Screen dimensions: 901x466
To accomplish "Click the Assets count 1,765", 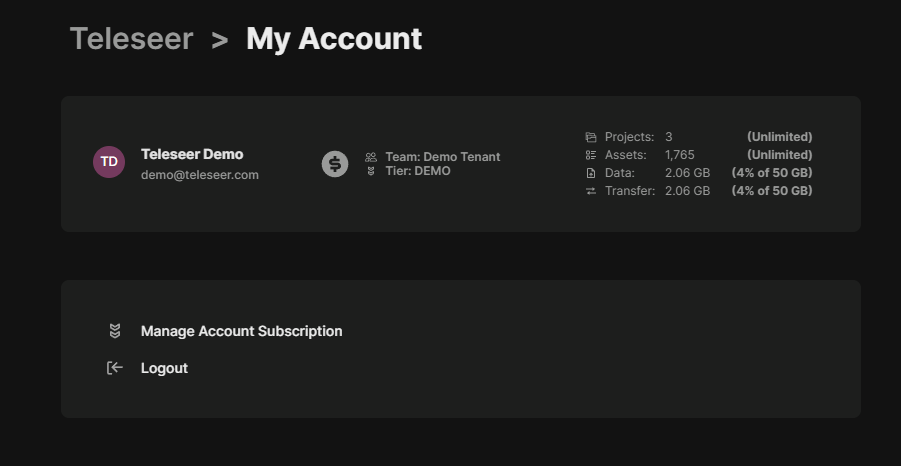I will [x=680, y=155].
